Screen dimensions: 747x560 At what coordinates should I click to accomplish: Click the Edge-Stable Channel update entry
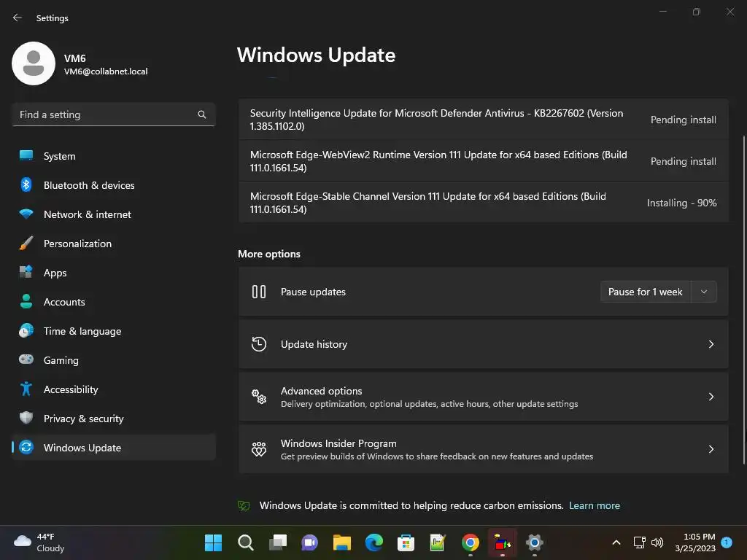(484, 203)
